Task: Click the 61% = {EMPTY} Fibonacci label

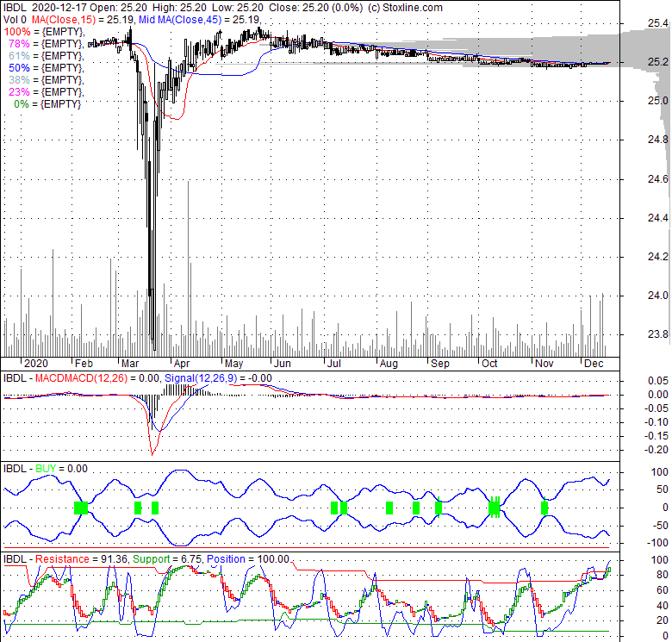Action: [x=47, y=56]
